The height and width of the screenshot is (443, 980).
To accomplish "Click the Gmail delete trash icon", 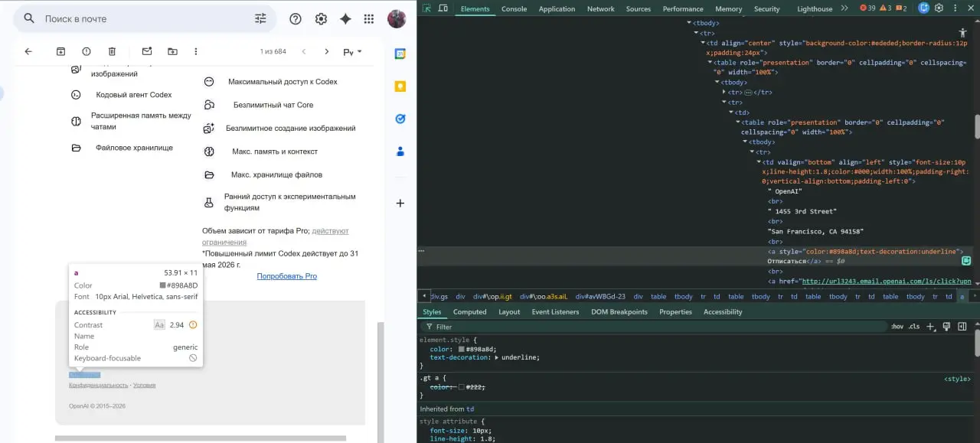I will coord(112,51).
